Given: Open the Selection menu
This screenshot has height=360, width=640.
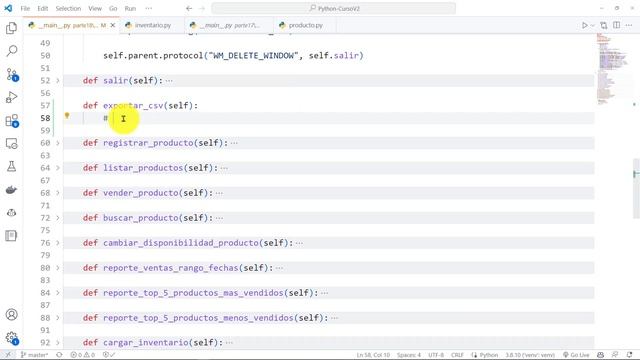Looking at the screenshot, I should (68, 8).
